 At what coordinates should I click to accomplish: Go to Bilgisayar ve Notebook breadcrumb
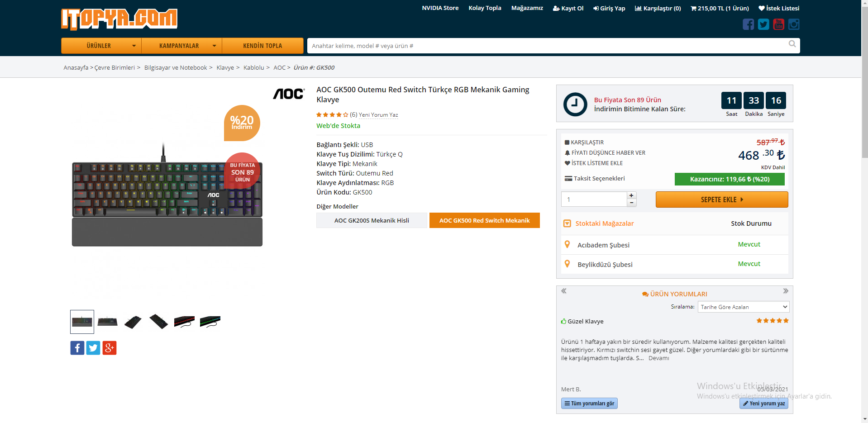pos(176,68)
